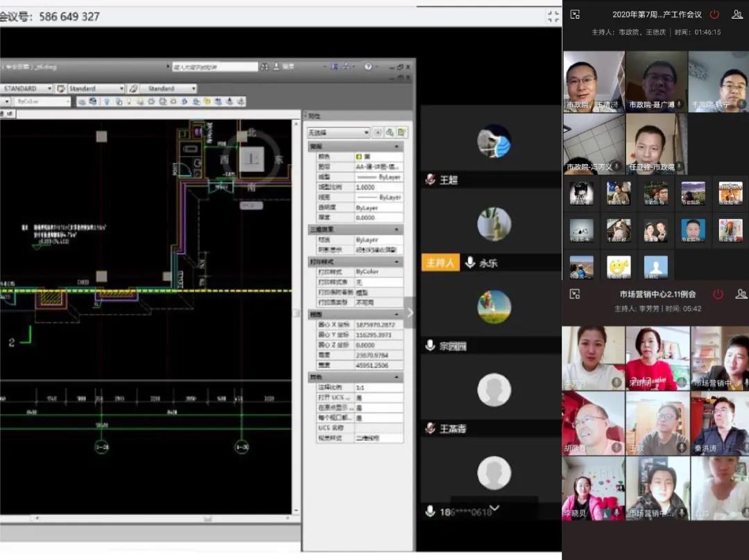
Task: Expand participant list with the down chevron
Action: point(494,508)
